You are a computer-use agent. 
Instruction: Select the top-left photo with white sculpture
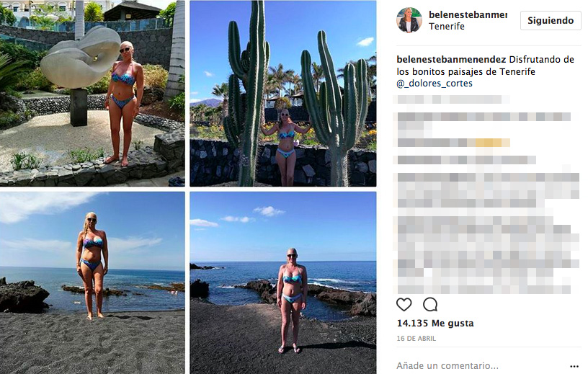[x=92, y=94]
